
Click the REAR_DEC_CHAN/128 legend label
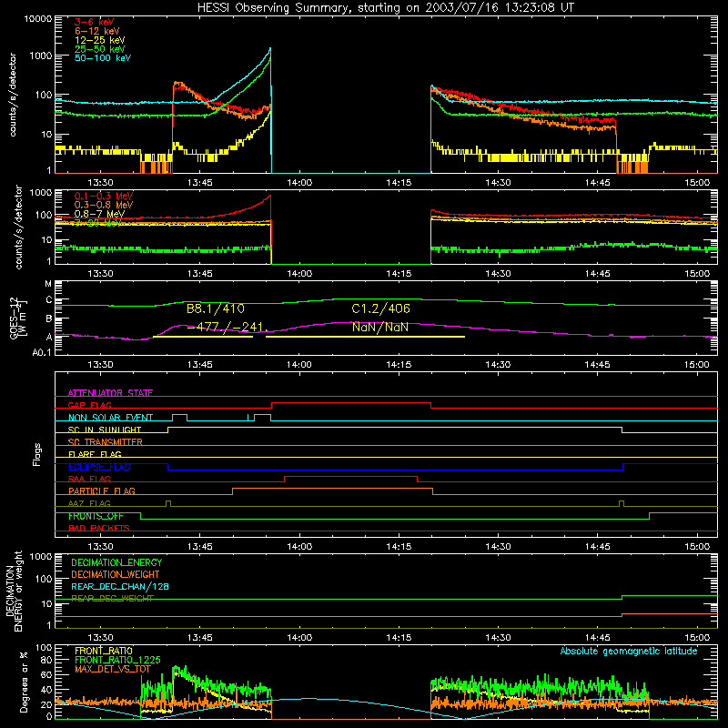point(120,587)
